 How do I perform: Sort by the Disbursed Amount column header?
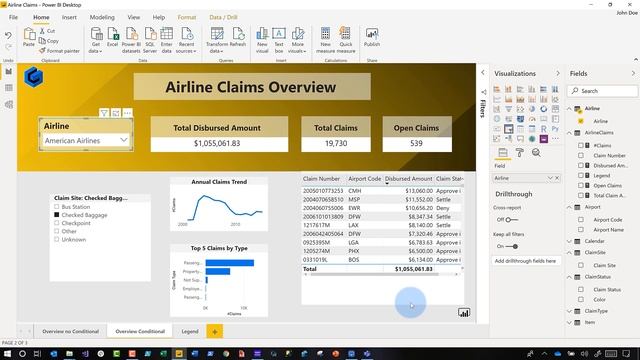coord(409,179)
